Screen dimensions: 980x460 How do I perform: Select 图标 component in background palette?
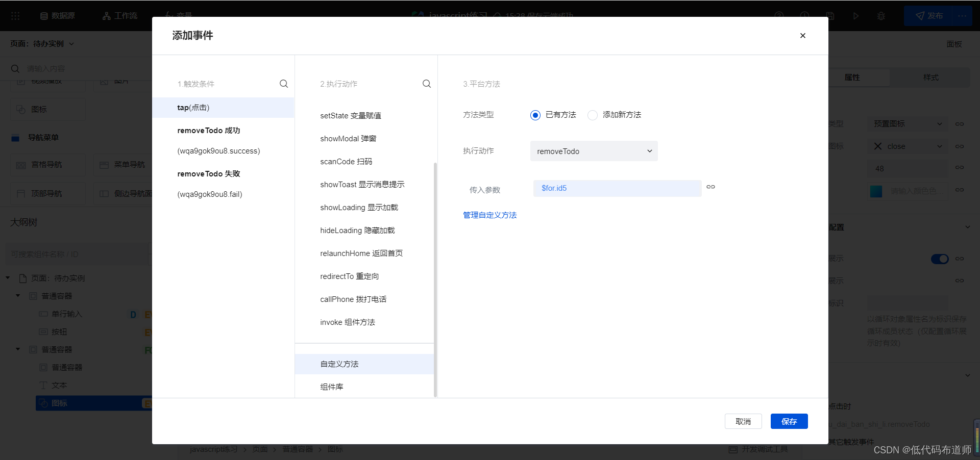[48, 110]
